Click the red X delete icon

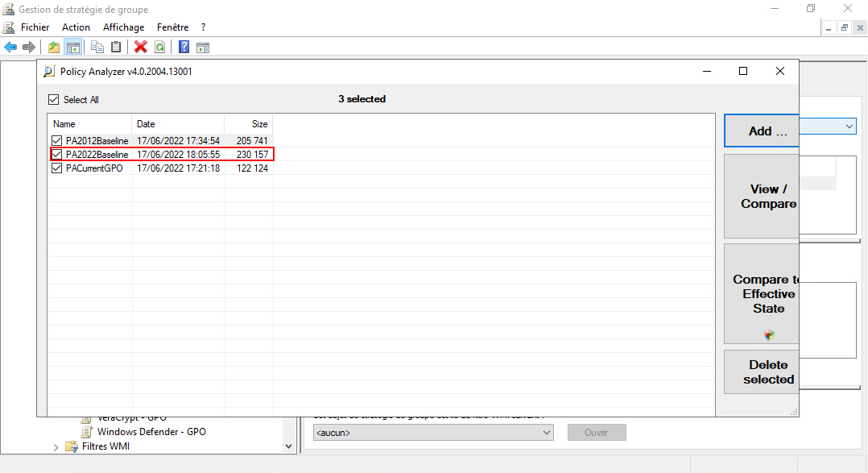pyautogui.click(x=141, y=48)
